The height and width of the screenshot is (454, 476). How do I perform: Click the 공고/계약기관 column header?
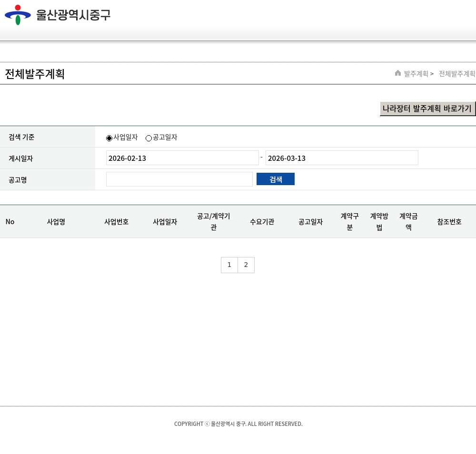[x=214, y=222]
